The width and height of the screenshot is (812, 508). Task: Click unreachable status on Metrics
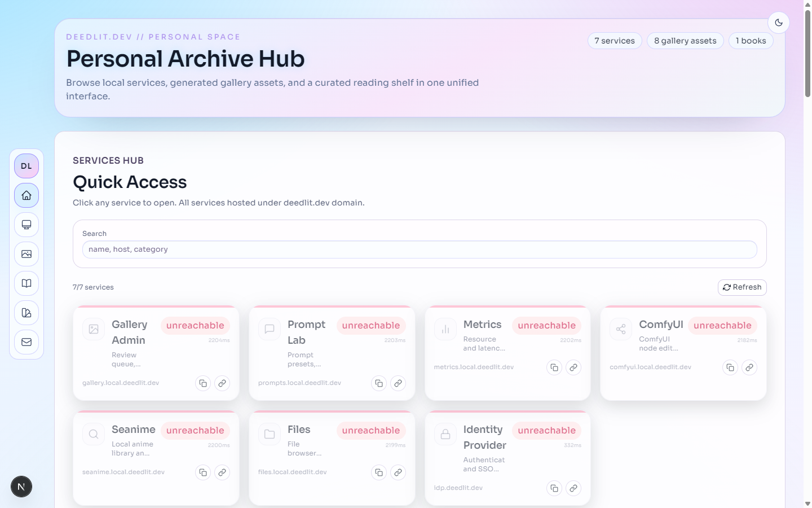[547, 326]
